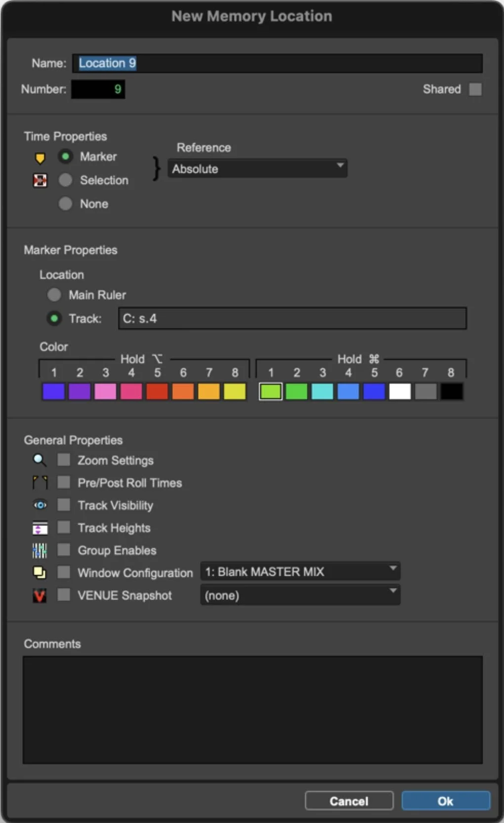Click the Number field showing 9
The image size is (504, 823).
98,90
